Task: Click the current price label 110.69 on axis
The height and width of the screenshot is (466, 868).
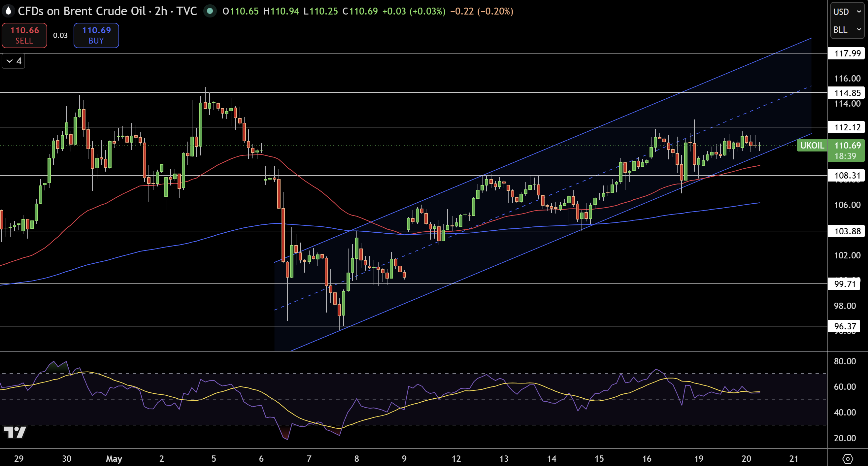Action: click(x=847, y=145)
